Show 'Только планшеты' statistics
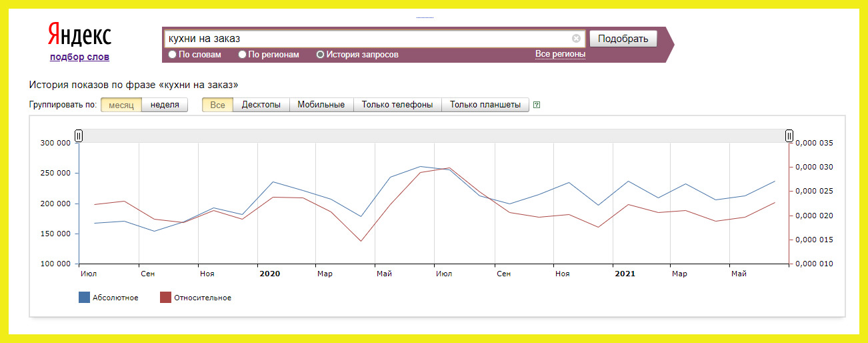The width and height of the screenshot is (868, 343). click(x=485, y=105)
